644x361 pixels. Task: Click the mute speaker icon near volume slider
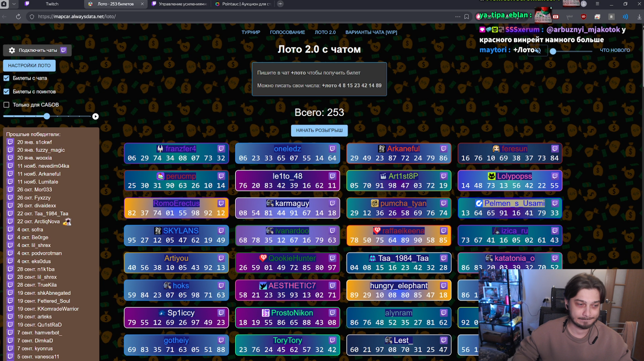point(538,51)
